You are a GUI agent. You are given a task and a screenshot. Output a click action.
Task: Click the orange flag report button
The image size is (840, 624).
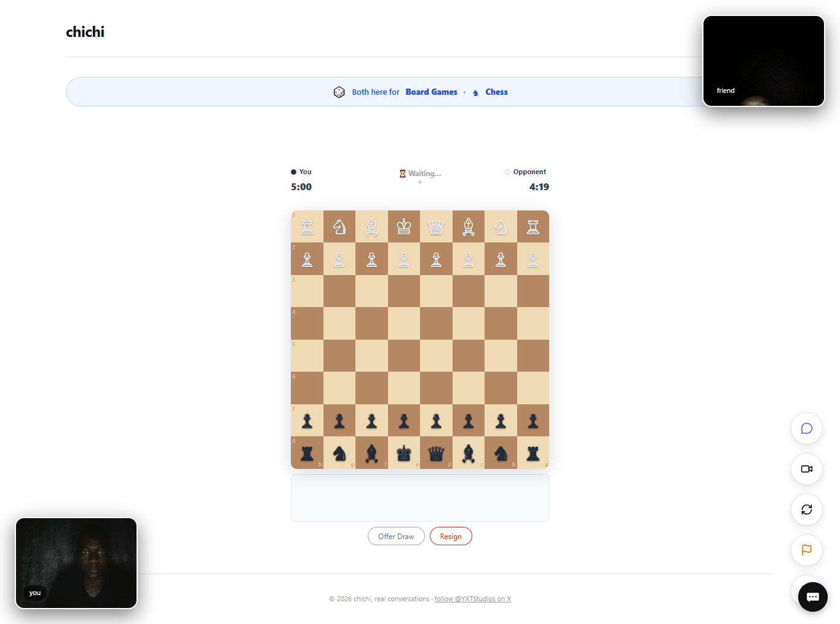[x=807, y=550]
